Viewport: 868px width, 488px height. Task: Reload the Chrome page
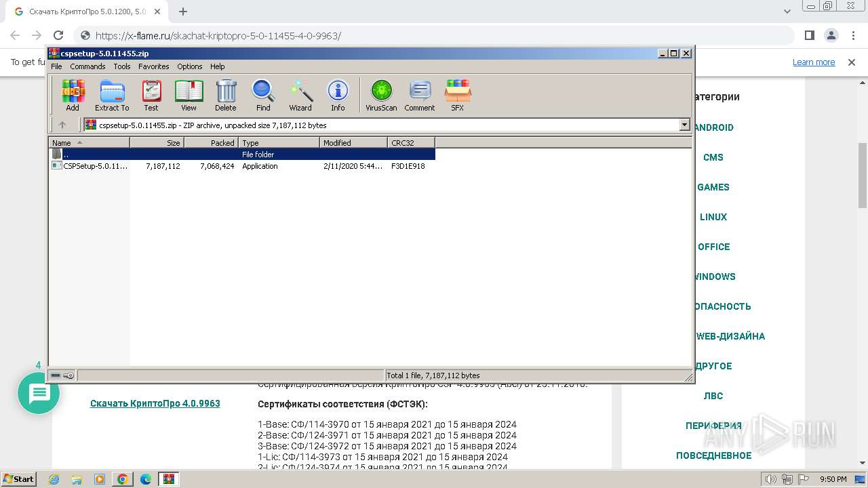(58, 35)
